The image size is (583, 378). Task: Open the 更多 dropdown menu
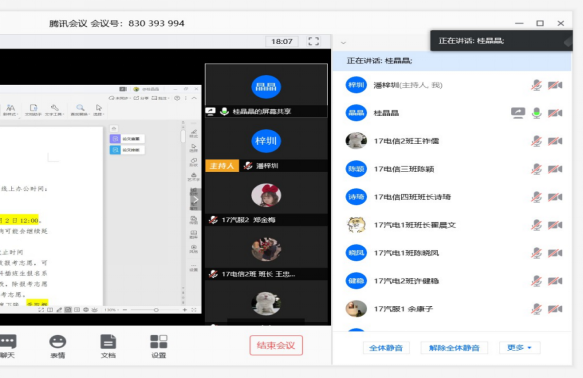click(519, 348)
